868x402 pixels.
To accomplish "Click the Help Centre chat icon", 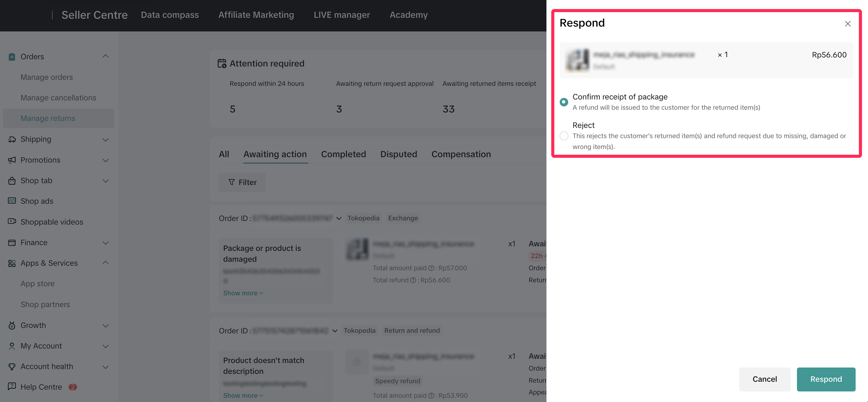I will (x=12, y=386).
